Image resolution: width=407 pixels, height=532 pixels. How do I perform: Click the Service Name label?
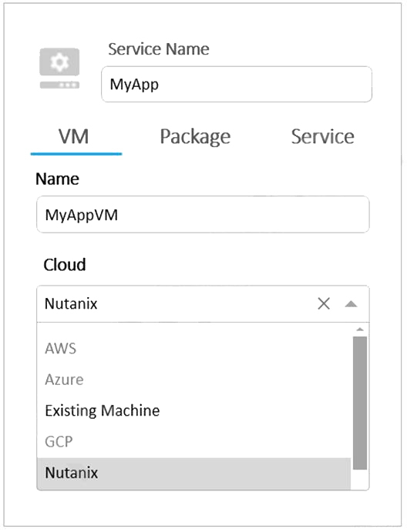click(x=159, y=49)
